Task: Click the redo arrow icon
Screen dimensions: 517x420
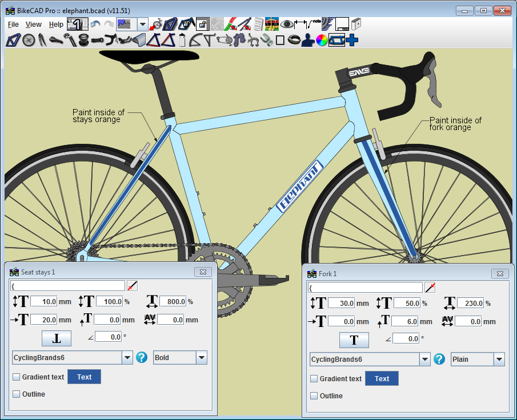Action: point(109,24)
